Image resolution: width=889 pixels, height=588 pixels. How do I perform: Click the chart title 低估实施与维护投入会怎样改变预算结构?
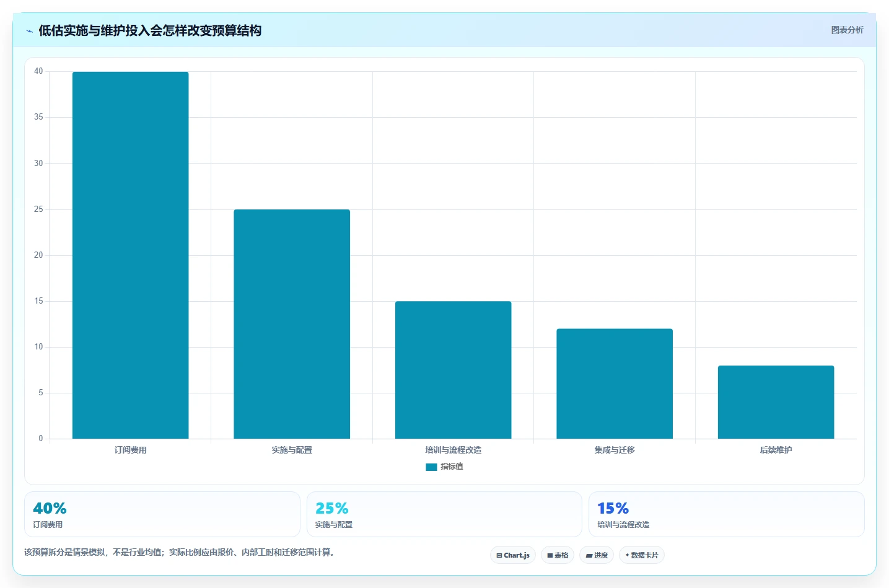(x=150, y=30)
